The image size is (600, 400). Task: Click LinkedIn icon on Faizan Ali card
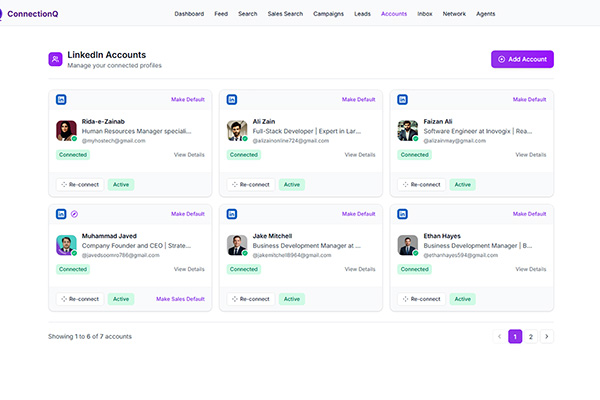403,100
